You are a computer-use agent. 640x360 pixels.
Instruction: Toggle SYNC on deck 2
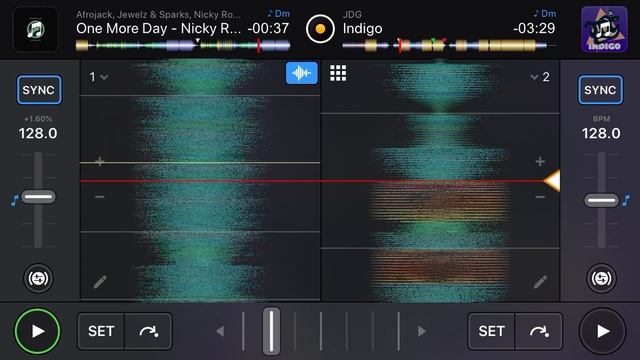[x=600, y=89]
